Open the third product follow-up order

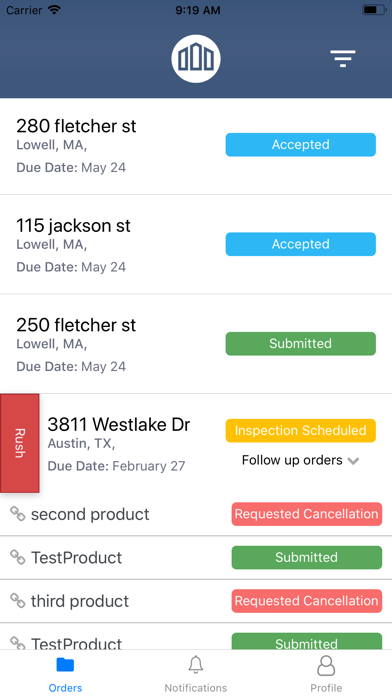[x=196, y=601]
